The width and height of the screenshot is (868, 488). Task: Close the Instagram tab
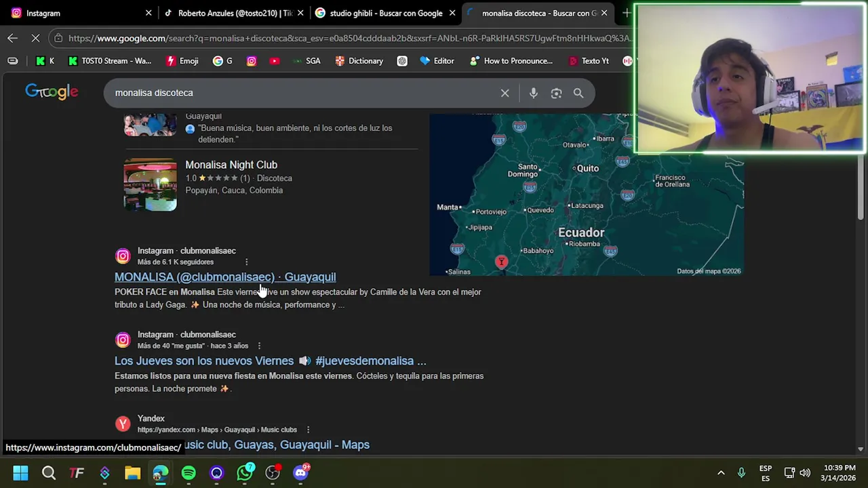tap(149, 13)
